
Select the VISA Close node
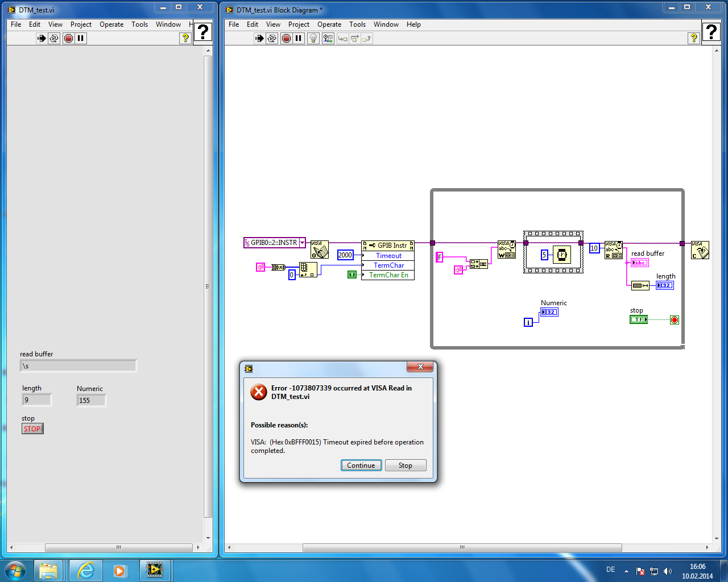pyautogui.click(x=700, y=250)
